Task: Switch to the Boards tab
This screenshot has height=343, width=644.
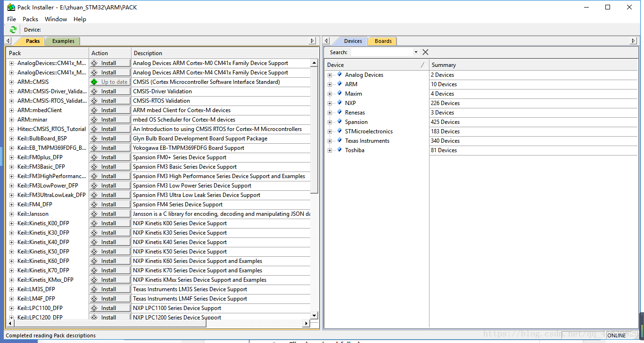Action: (383, 41)
